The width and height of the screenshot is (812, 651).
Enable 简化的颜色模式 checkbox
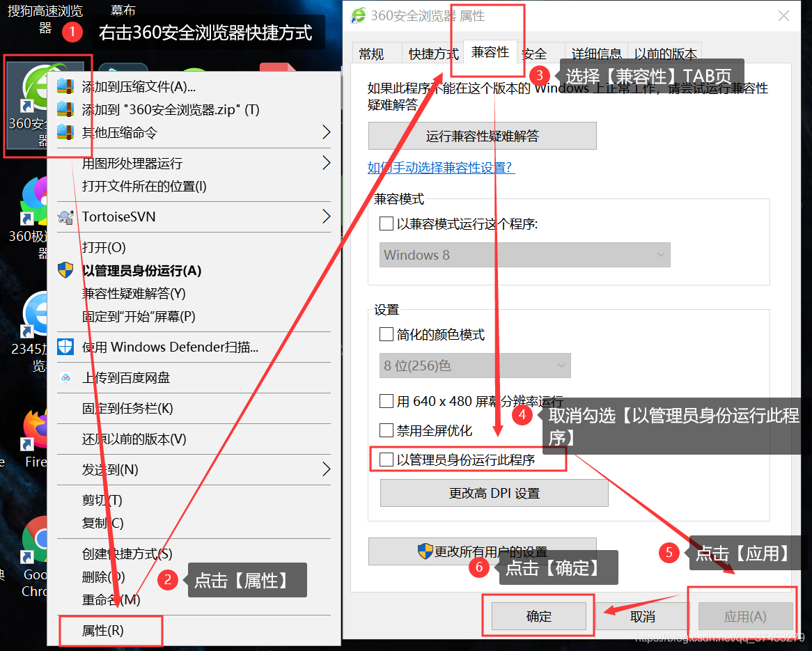pos(387,334)
